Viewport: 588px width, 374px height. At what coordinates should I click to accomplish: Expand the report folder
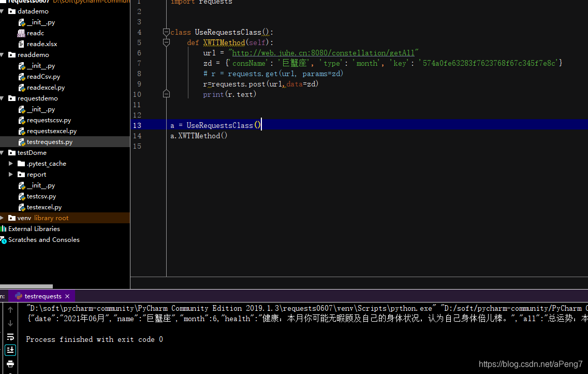[x=10, y=175]
